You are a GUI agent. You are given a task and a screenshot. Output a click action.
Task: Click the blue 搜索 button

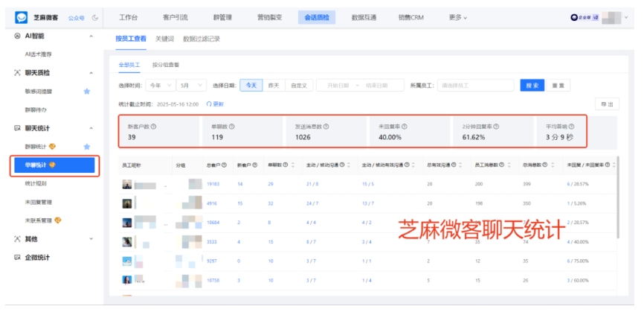pyautogui.click(x=532, y=86)
